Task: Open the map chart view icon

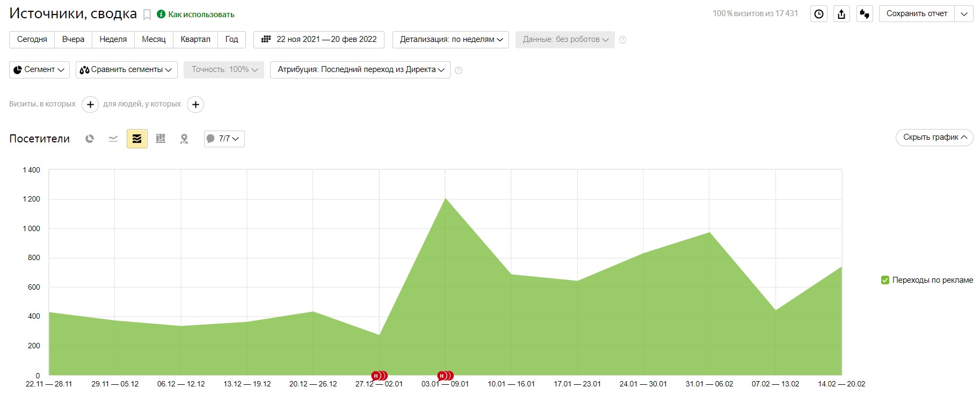Action: point(184,139)
